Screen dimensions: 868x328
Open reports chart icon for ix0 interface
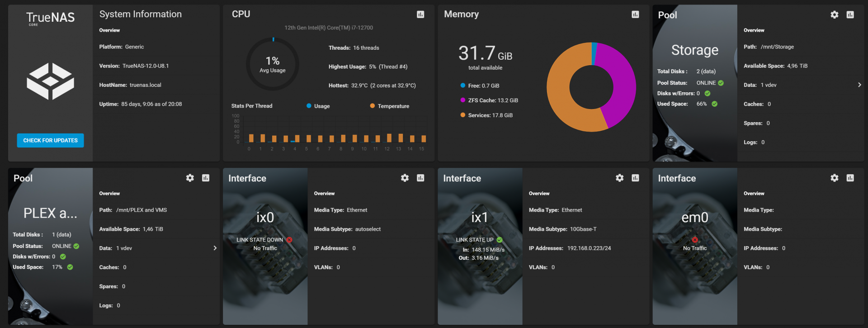(420, 178)
